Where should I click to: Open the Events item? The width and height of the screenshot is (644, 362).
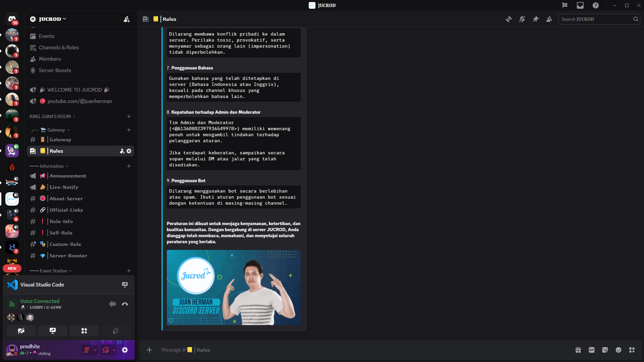81,36
